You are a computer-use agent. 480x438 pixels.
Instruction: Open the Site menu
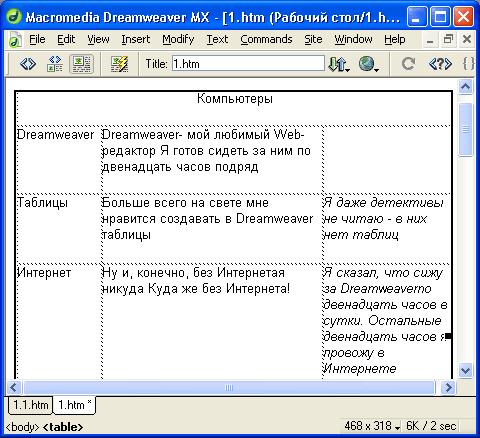313,39
